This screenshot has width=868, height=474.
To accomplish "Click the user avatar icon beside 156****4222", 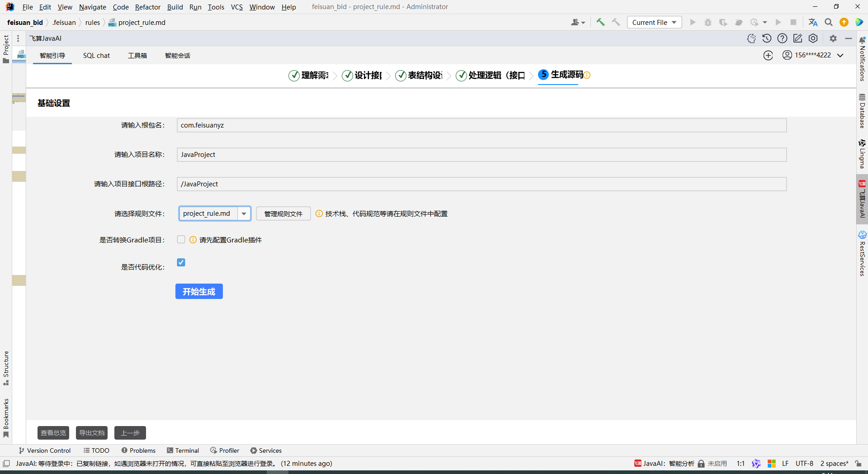I will (787, 55).
